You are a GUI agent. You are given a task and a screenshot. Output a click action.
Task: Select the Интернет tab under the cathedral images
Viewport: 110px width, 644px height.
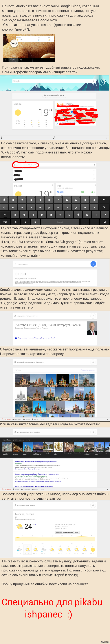(6, 420)
